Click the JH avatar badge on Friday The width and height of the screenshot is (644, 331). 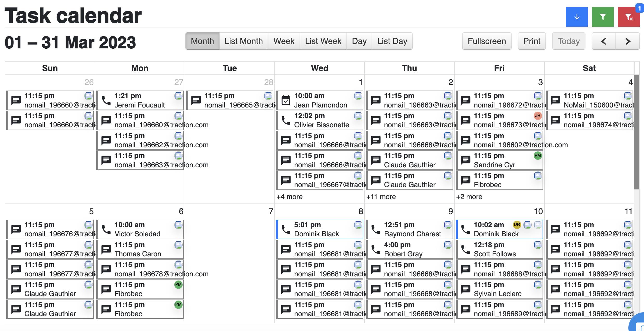point(537,116)
